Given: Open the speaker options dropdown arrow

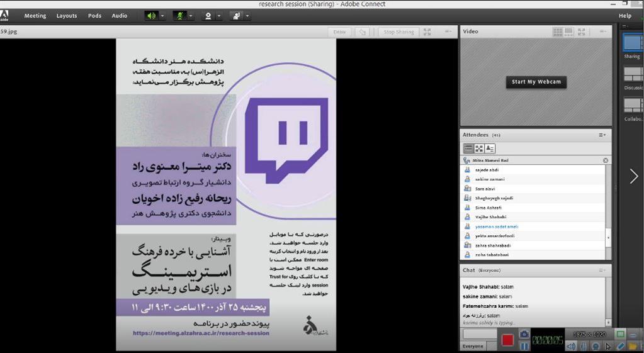Looking at the screenshot, I should pos(162,16).
